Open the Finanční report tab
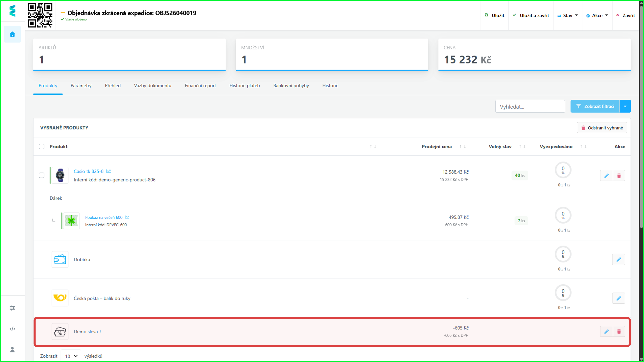 click(200, 86)
